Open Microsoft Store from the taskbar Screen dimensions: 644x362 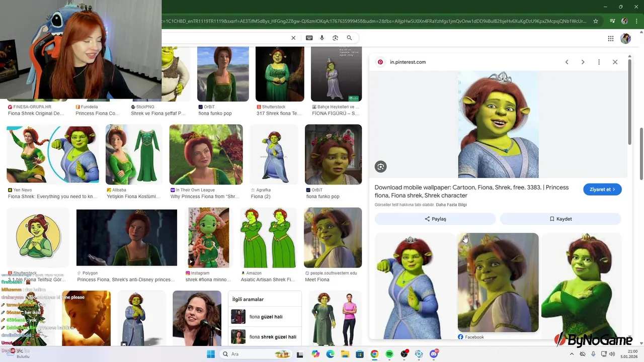(360, 354)
